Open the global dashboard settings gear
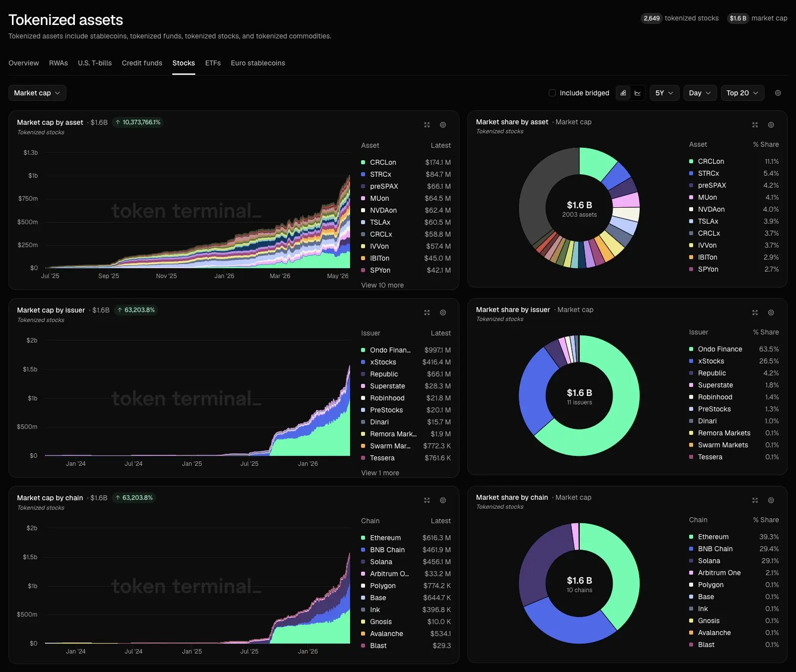 778,93
